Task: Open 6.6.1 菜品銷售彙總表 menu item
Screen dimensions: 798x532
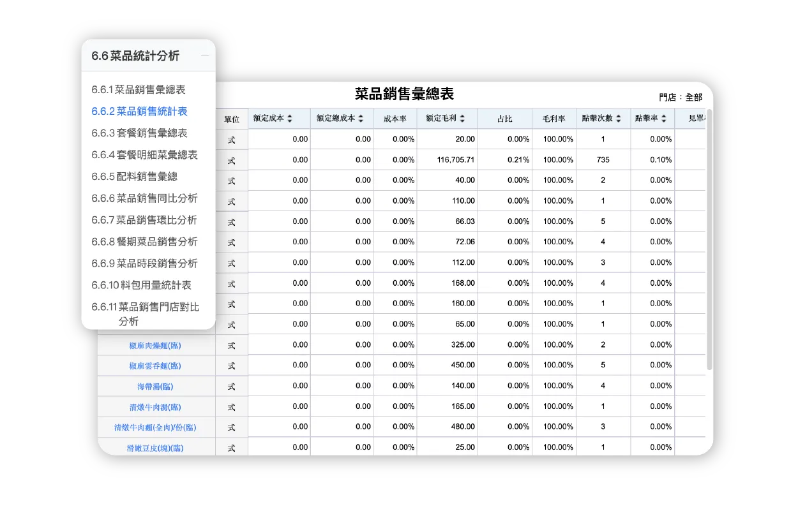Action: click(139, 90)
